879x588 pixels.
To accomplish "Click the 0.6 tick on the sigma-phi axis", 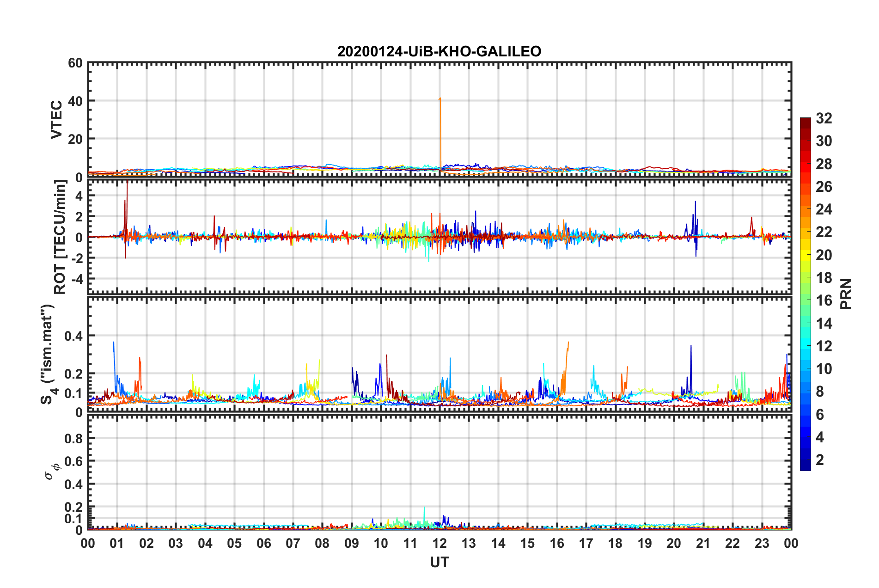I will tap(73, 461).
